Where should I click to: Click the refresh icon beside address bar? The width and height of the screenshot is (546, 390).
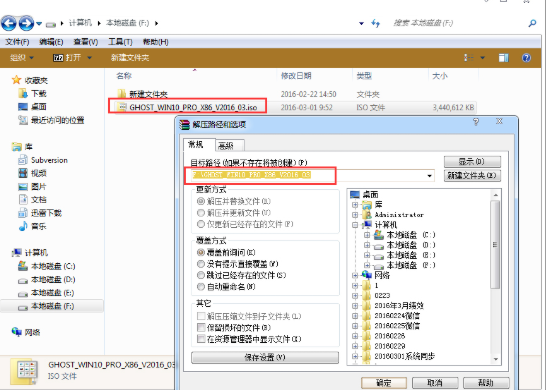point(375,23)
